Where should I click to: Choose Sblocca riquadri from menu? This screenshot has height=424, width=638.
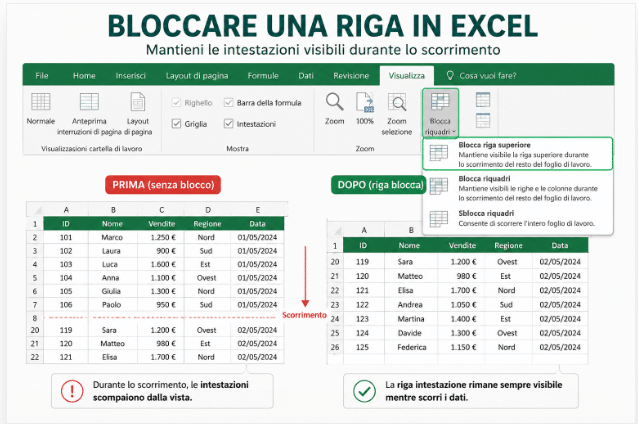517,219
